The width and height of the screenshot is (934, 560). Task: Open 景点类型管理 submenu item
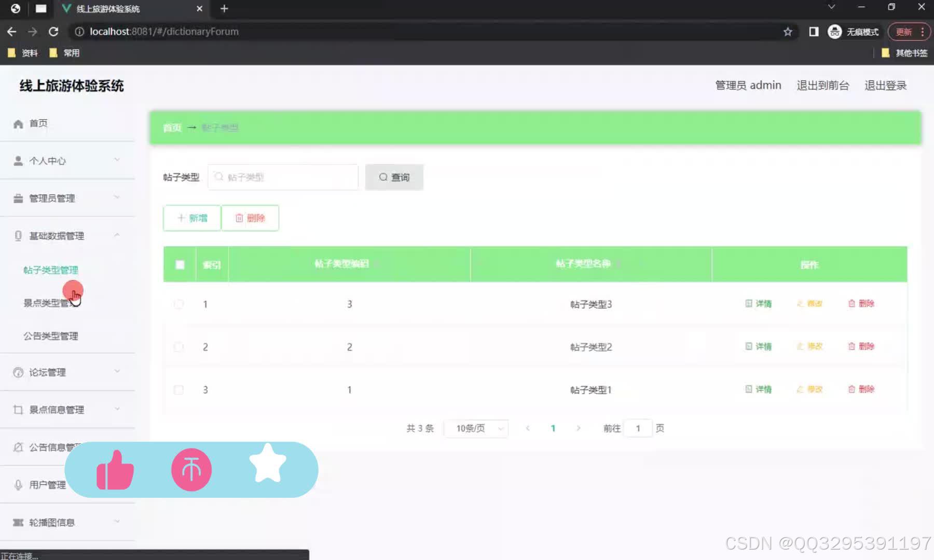pyautogui.click(x=51, y=303)
